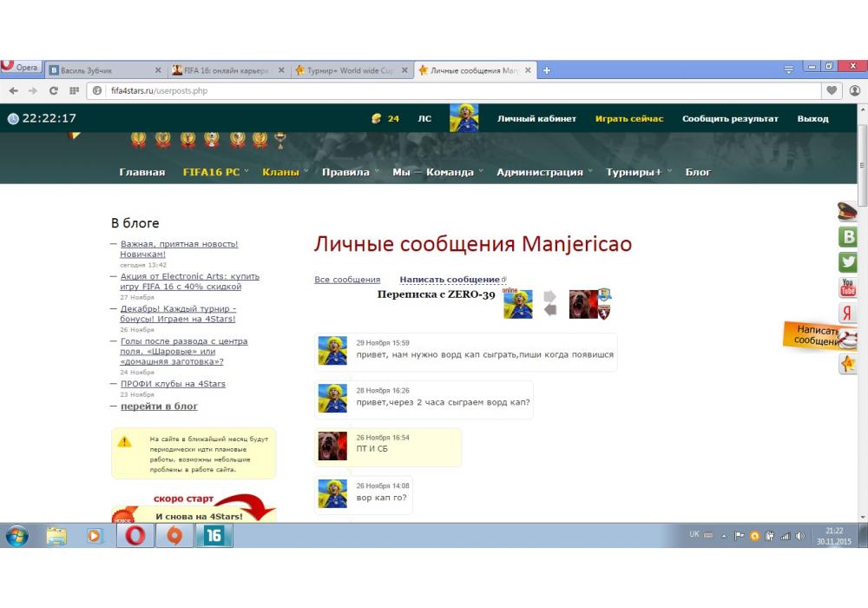Click the Все сообщения link
This screenshot has height=608, width=868.
347,280
